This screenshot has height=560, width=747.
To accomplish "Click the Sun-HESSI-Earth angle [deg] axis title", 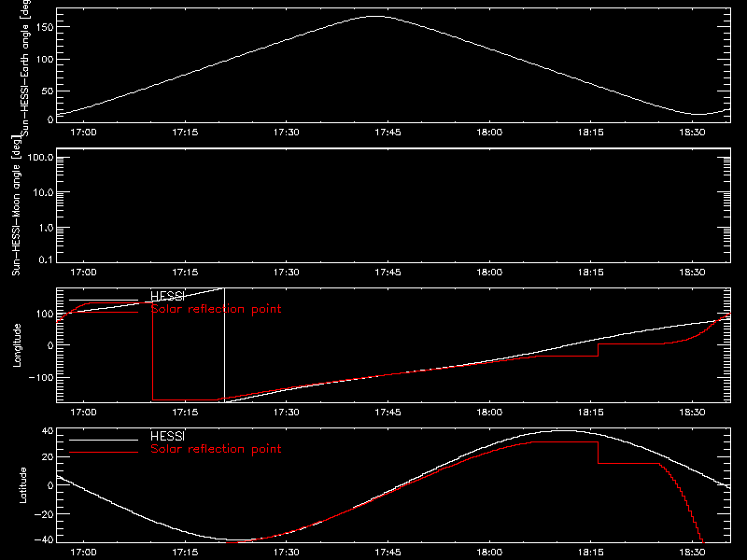I will click(x=25, y=67).
